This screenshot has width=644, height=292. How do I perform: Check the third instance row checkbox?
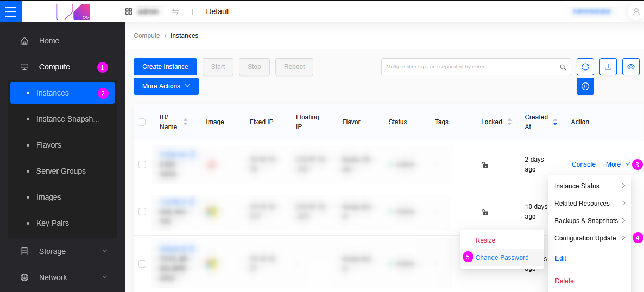[x=142, y=264]
